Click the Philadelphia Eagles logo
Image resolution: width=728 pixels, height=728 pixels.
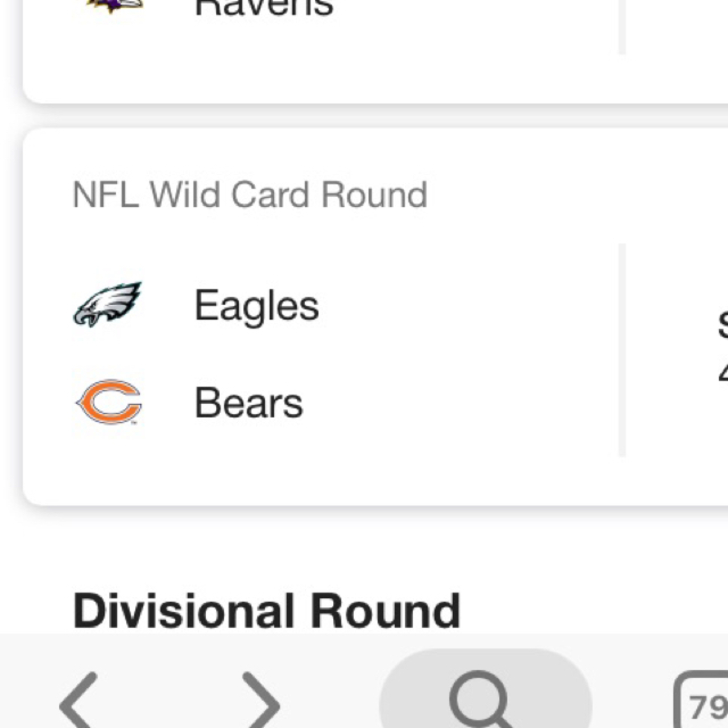(108, 305)
